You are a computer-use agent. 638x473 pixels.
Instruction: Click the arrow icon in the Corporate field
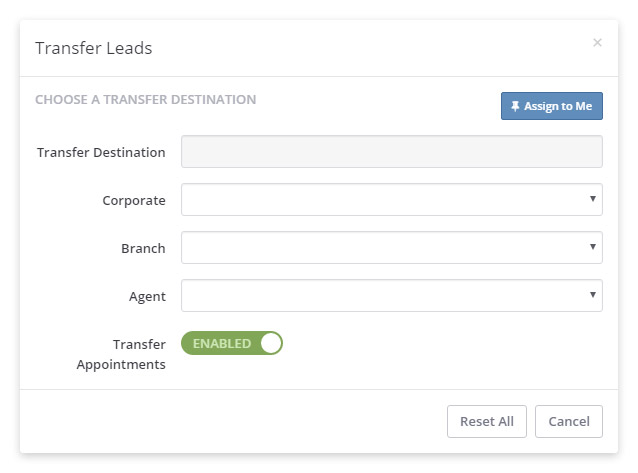point(592,199)
